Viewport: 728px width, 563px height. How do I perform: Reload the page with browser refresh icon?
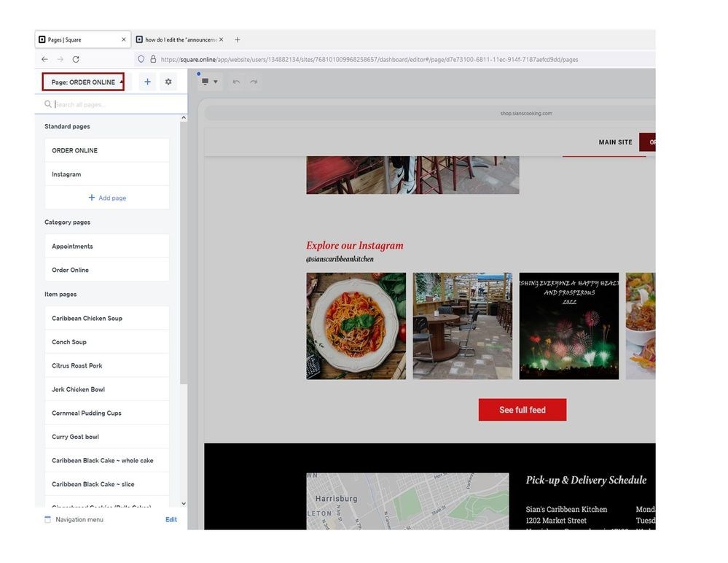tap(76, 59)
